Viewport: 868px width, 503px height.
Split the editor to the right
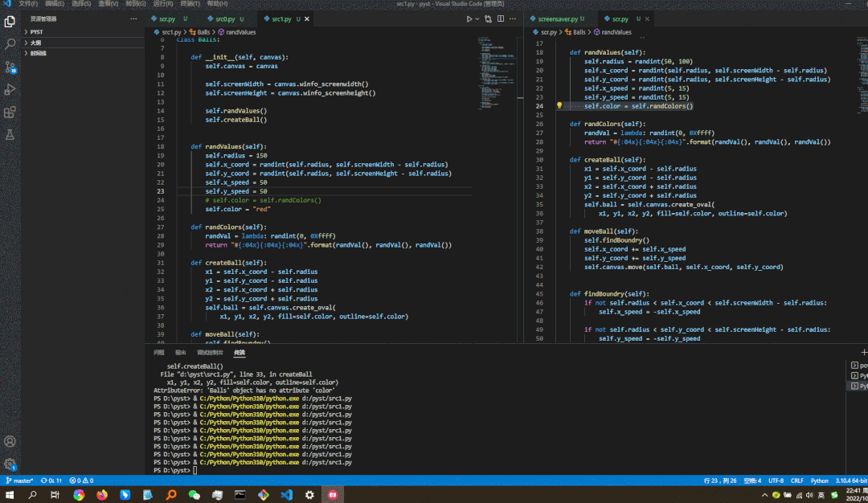point(501,18)
